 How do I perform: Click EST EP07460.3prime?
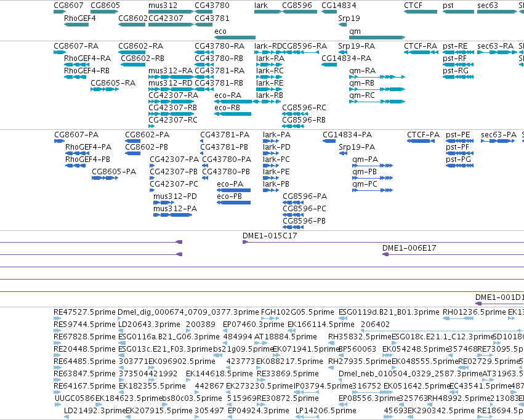point(225,331)
